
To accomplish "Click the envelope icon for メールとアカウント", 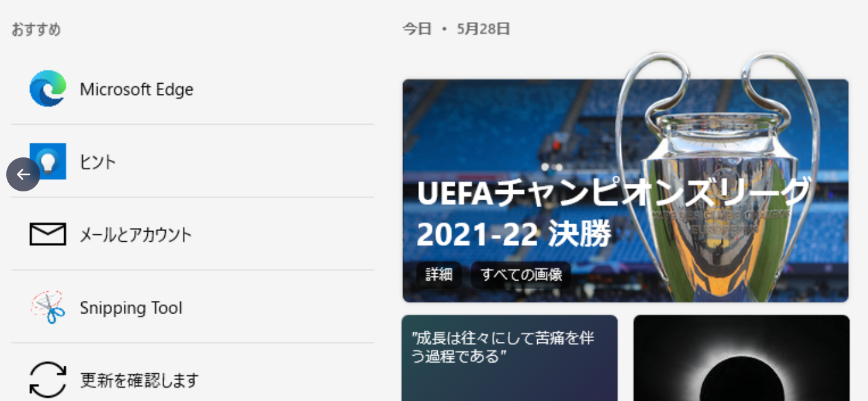I will 48,234.
